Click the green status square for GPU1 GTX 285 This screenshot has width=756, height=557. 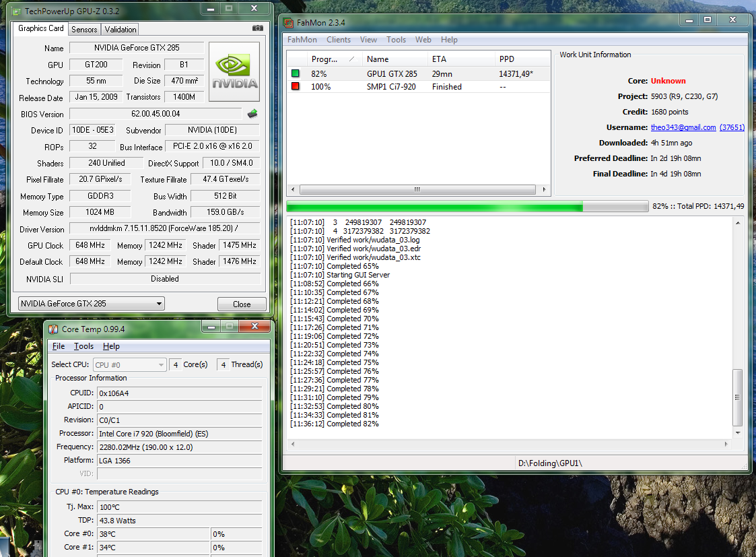click(295, 73)
